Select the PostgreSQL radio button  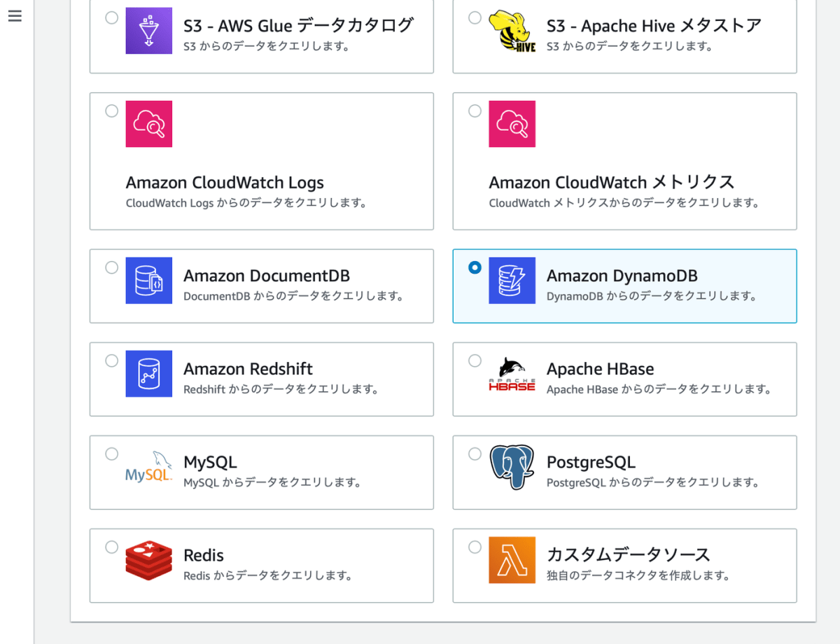(x=475, y=454)
